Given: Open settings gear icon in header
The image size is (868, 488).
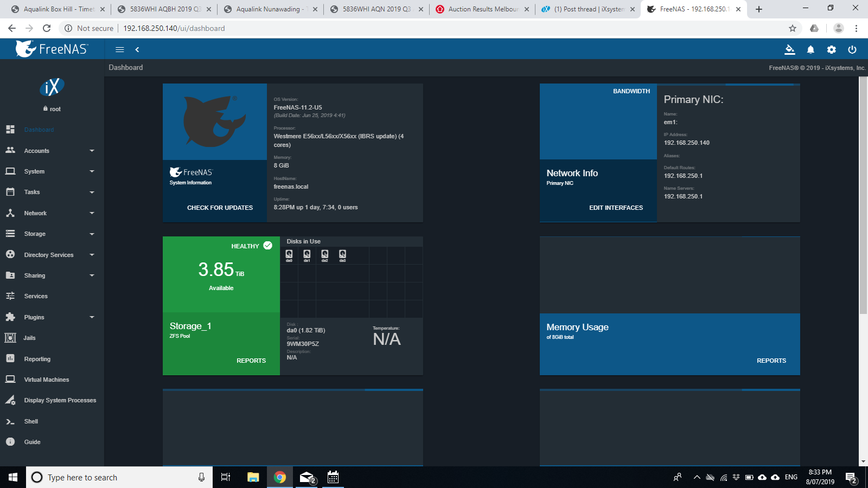Looking at the screenshot, I should click(831, 49).
